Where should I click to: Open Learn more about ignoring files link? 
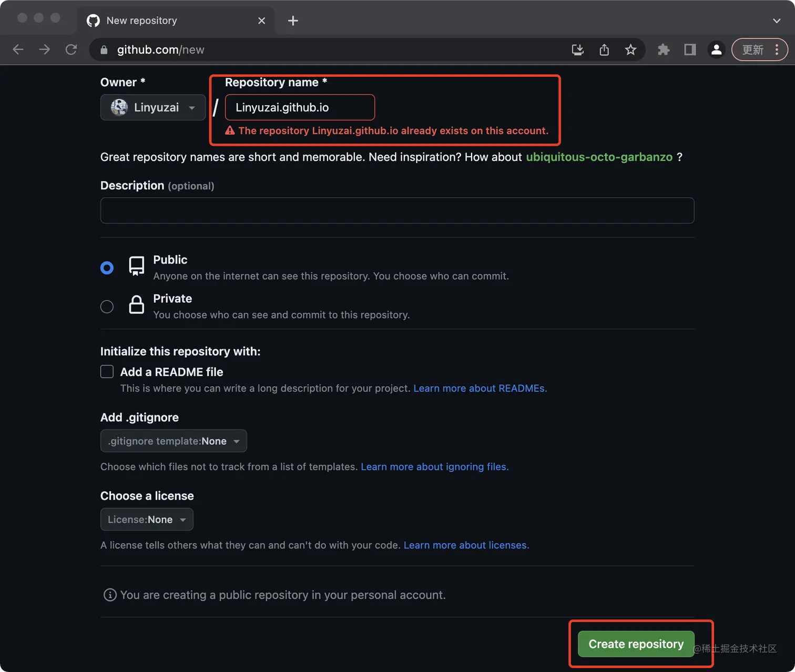pyautogui.click(x=435, y=466)
